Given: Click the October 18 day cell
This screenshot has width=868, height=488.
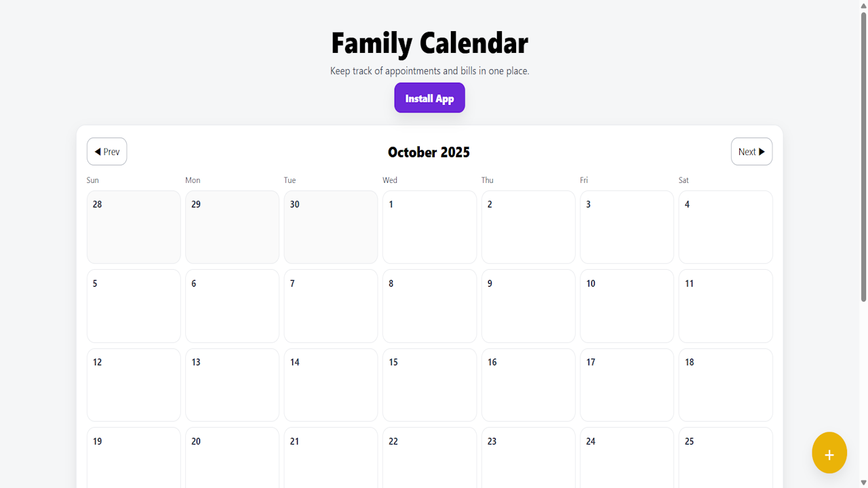Looking at the screenshot, I should [x=726, y=385].
